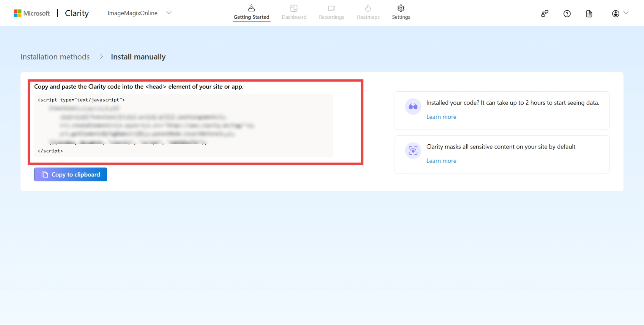Viewport: 644px width, 325px height.
Task: Open the Recordings tab label
Action: (332, 17)
